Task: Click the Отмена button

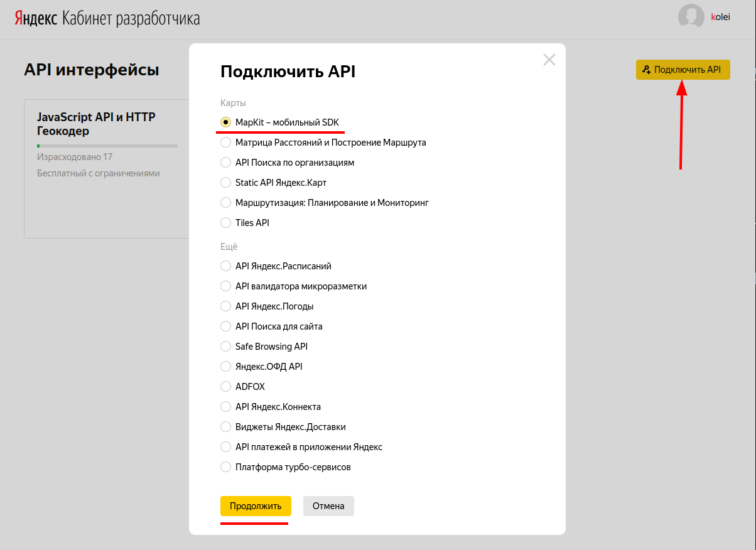Action: coord(328,506)
